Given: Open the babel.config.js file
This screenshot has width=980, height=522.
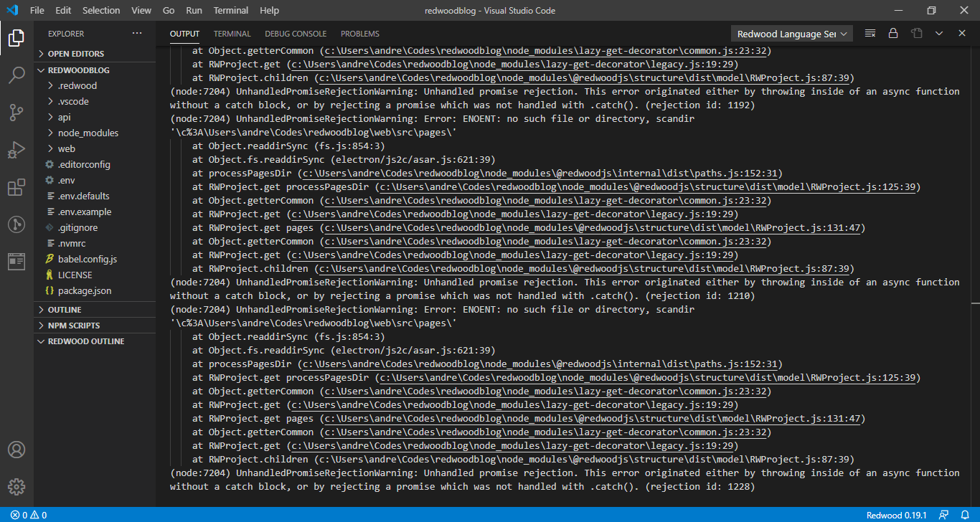Looking at the screenshot, I should [x=95, y=260].
